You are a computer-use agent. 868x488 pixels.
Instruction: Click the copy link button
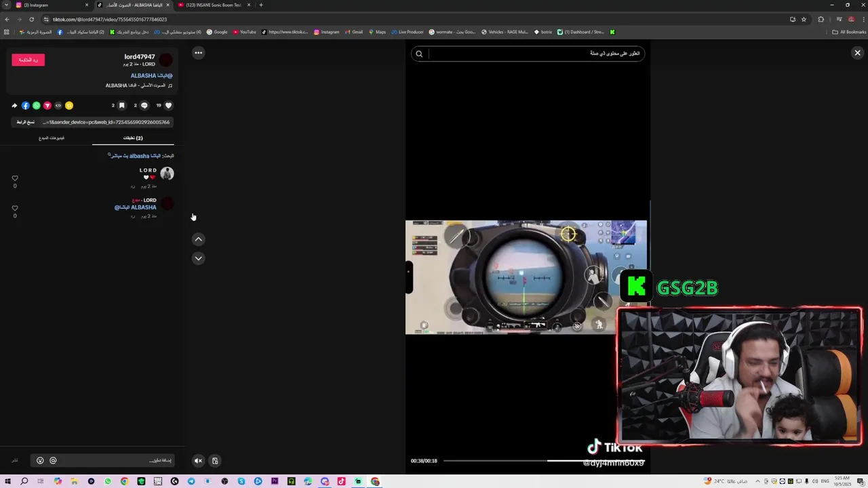pos(25,122)
